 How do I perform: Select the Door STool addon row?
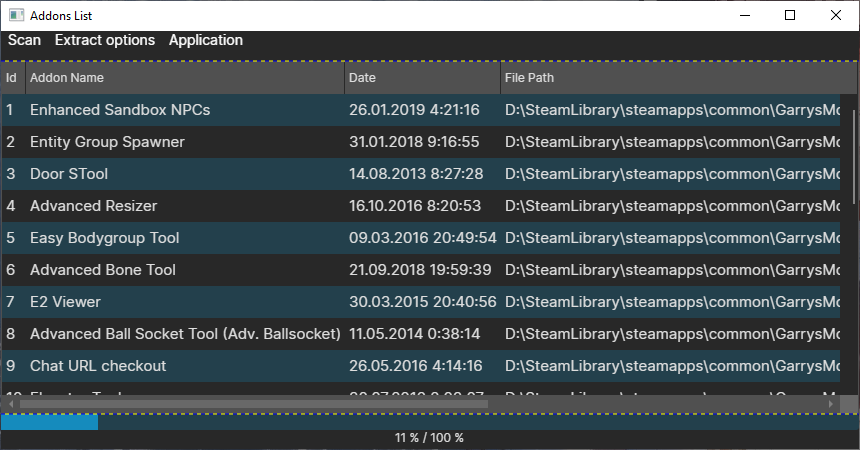tap(69, 174)
